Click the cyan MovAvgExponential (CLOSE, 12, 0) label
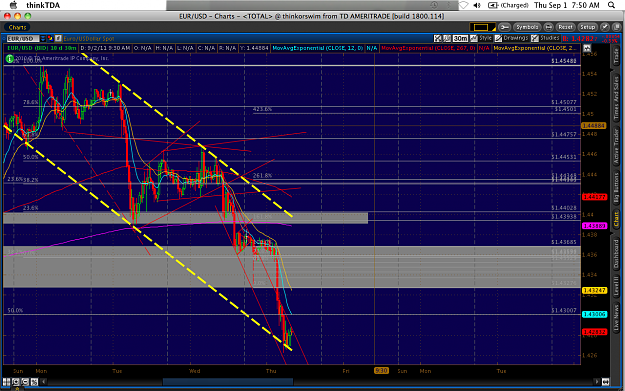 coord(318,48)
